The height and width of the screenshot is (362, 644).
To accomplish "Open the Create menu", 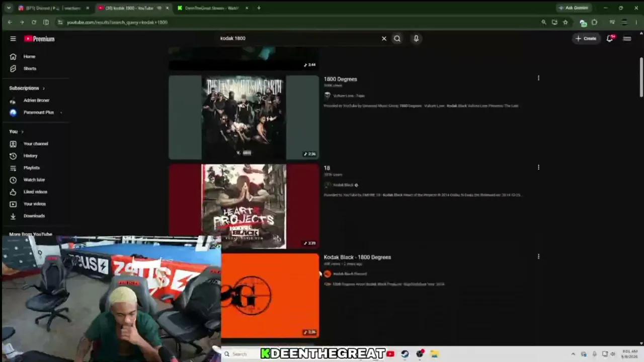I will pyautogui.click(x=586, y=38).
